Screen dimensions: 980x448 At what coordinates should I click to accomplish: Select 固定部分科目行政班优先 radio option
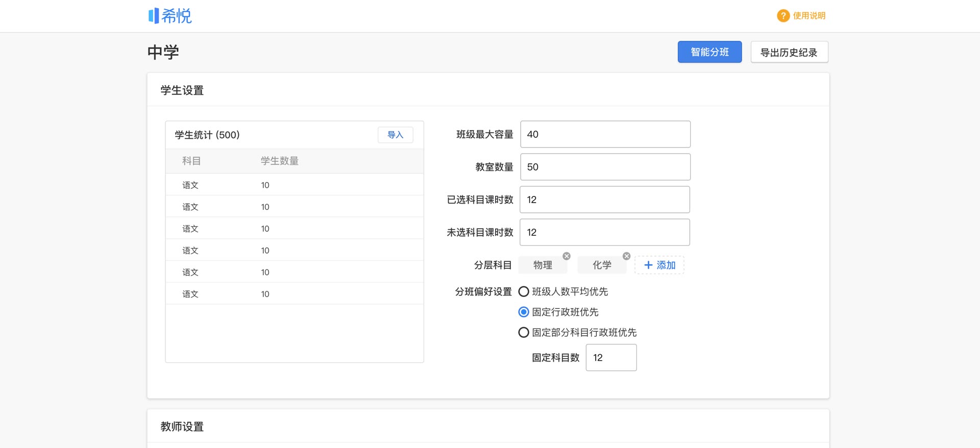(x=524, y=333)
